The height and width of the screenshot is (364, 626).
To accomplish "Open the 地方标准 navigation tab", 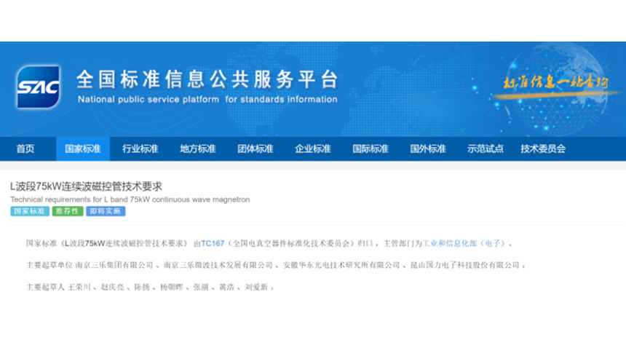I will coord(198,149).
